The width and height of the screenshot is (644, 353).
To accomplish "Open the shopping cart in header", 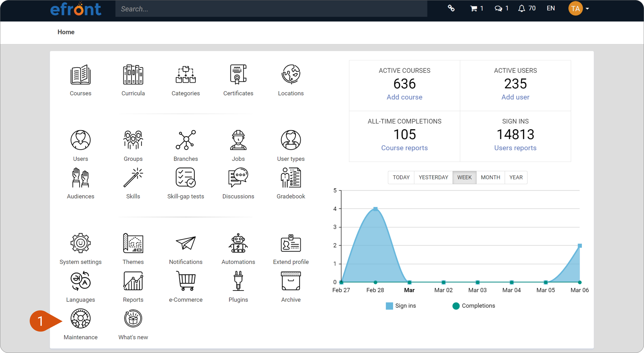I will tap(476, 8).
